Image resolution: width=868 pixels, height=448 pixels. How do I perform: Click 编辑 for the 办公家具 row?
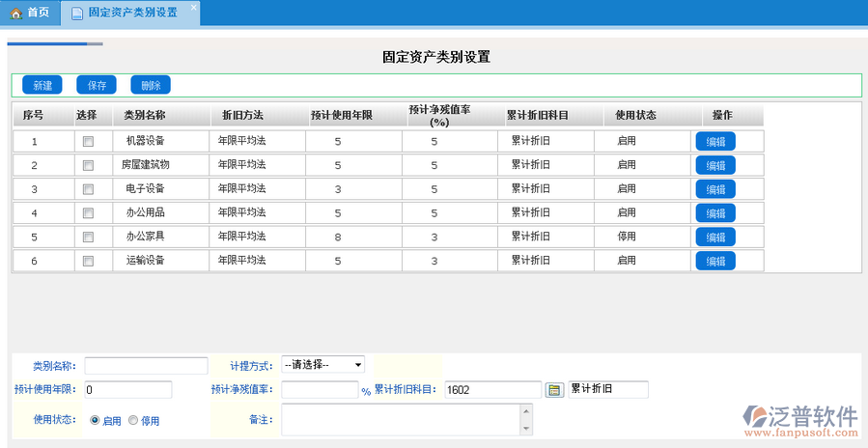715,237
